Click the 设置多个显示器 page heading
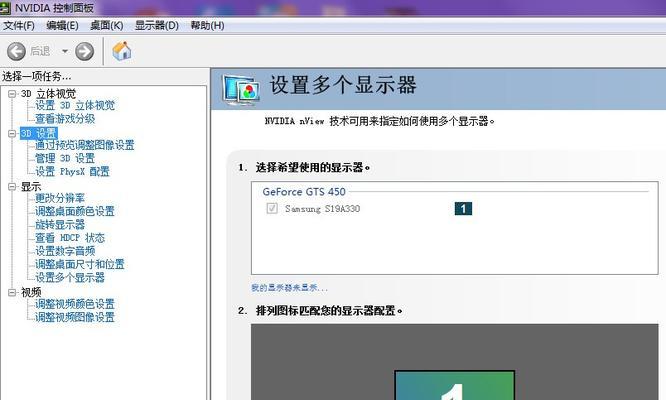This screenshot has height=400, width=666. [x=343, y=85]
